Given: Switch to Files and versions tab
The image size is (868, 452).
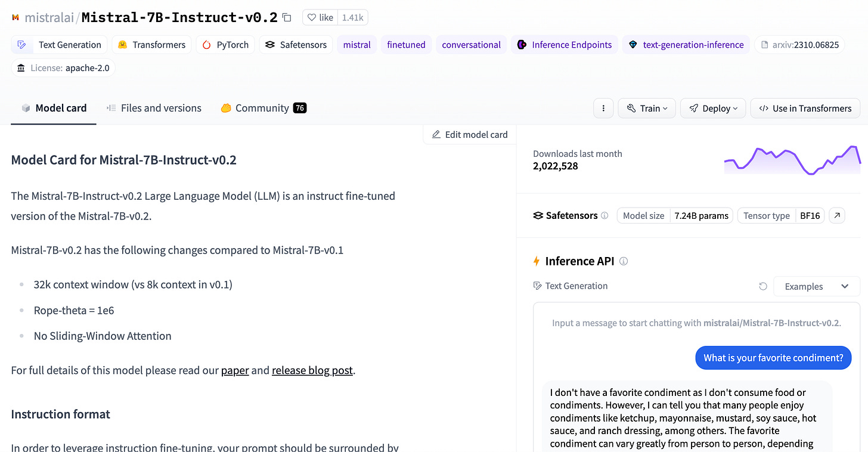Looking at the screenshot, I should click(154, 108).
